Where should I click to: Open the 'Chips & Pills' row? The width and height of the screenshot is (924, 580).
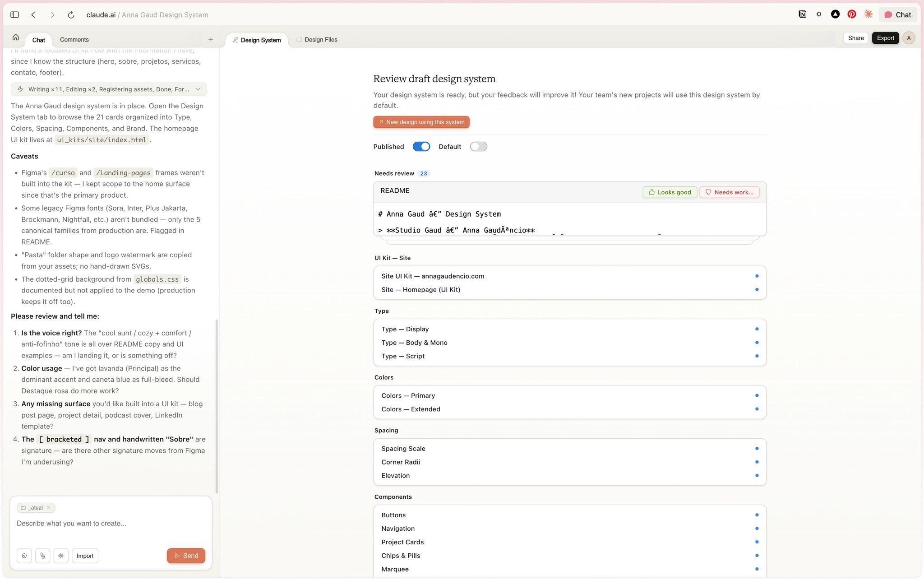tap(569, 556)
